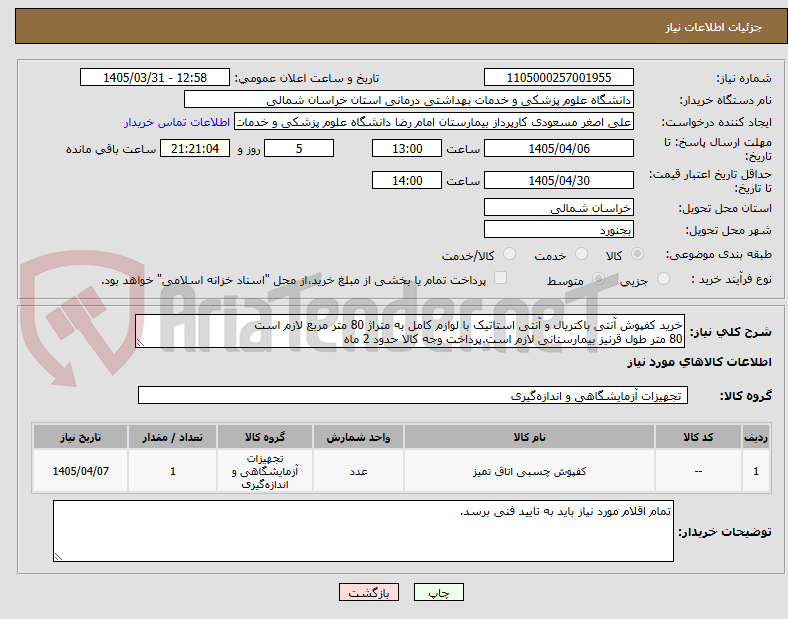This screenshot has width=788, height=619.
Task: Click the response deadline date 1405/04/06
Action: coord(559,149)
